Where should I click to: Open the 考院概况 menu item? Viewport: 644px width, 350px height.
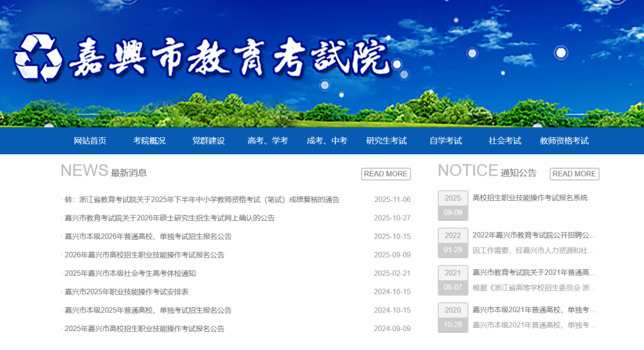pos(149,140)
